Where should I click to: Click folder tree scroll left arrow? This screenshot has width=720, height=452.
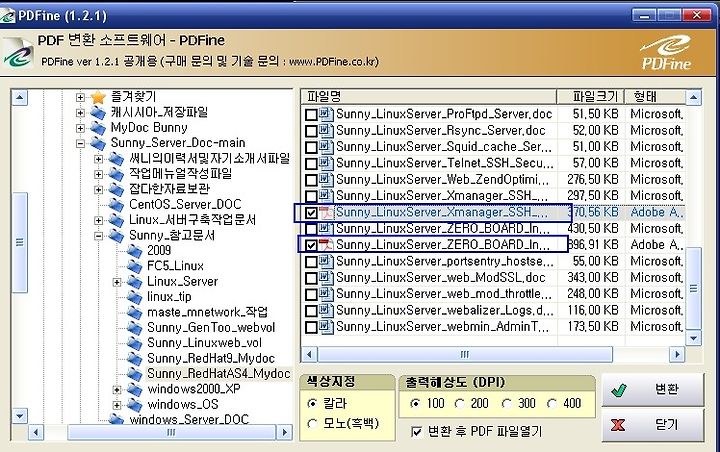(x=36, y=432)
